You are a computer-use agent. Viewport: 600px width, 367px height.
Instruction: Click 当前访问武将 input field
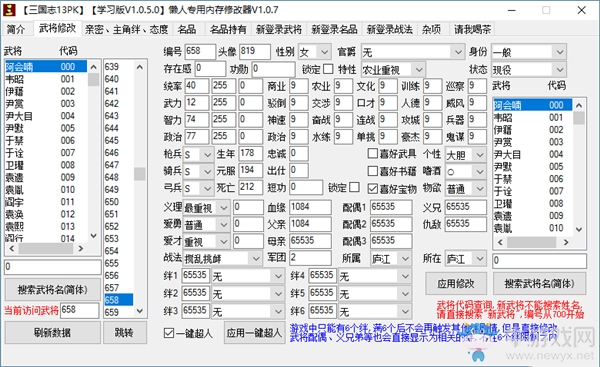80,310
